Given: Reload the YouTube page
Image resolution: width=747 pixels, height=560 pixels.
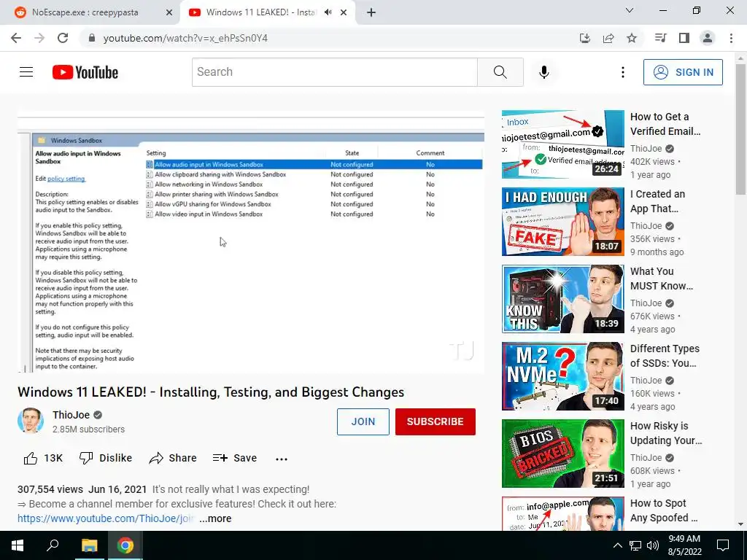Looking at the screenshot, I should click(x=63, y=38).
